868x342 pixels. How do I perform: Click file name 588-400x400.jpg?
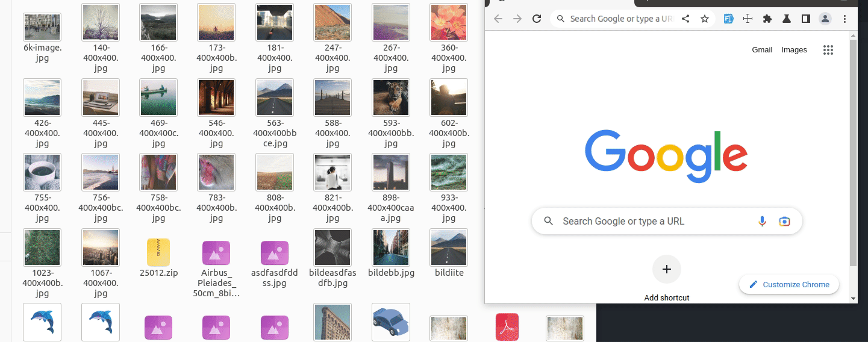coord(333,133)
